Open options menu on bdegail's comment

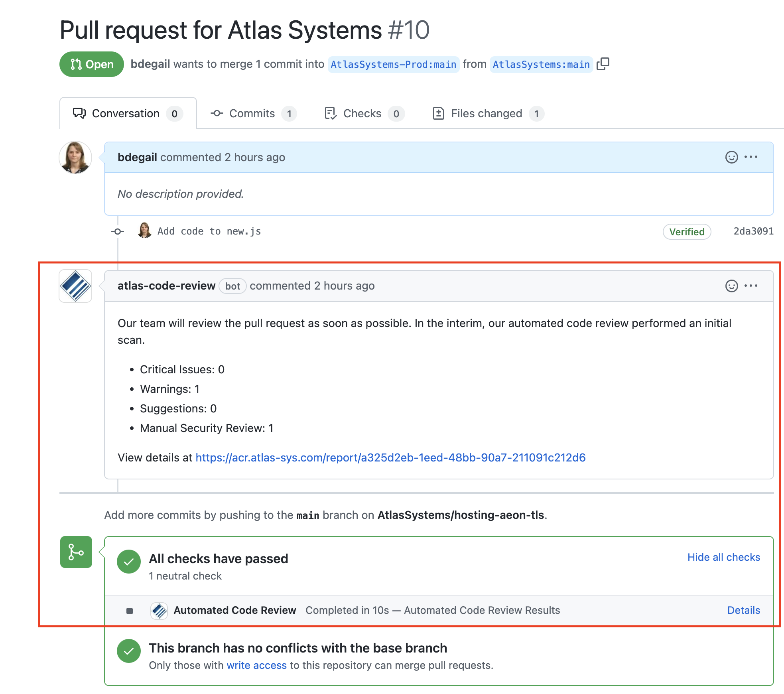coord(751,157)
